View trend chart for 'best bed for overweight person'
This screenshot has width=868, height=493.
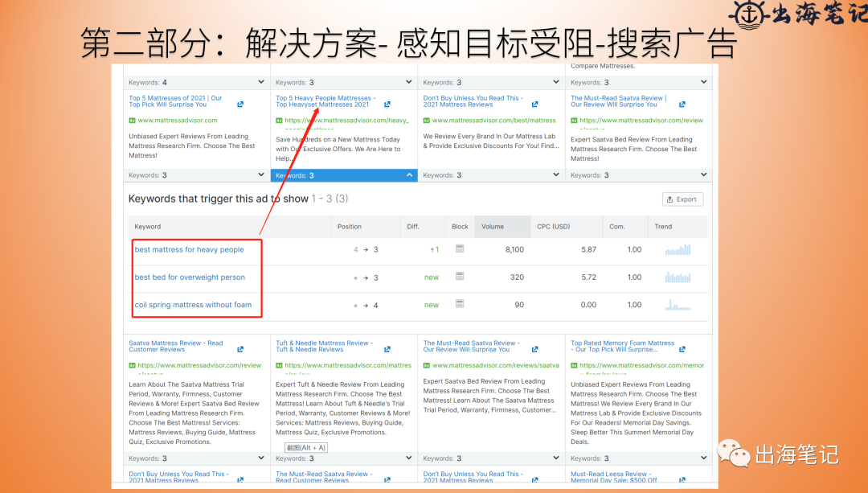click(678, 277)
